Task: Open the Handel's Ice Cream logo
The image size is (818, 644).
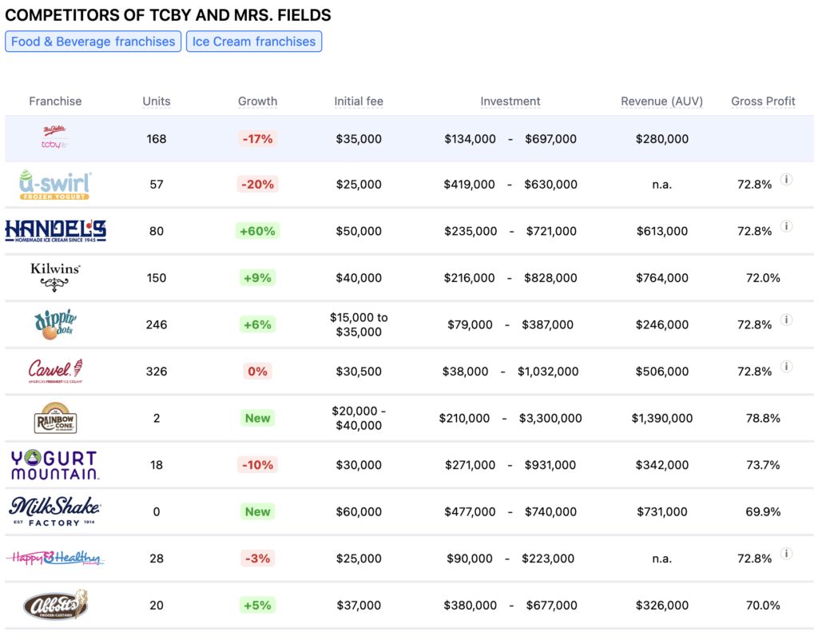Action: click(55, 231)
